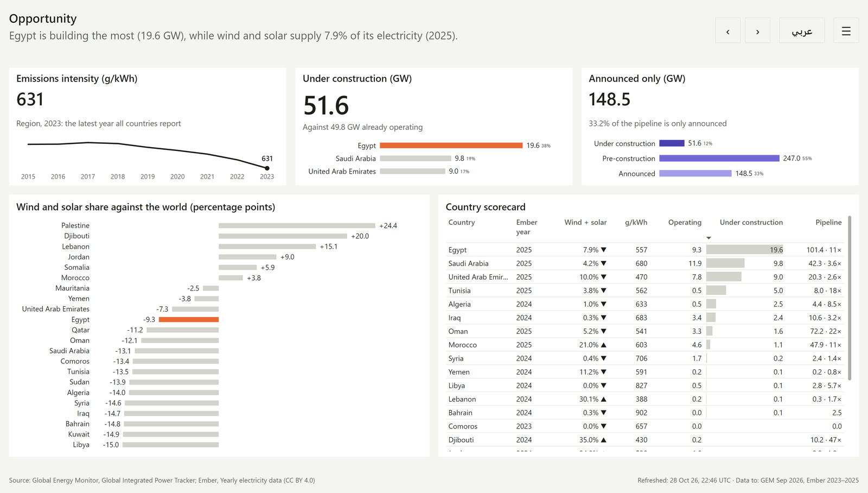Click the 51.6 under construction total

coord(326,105)
